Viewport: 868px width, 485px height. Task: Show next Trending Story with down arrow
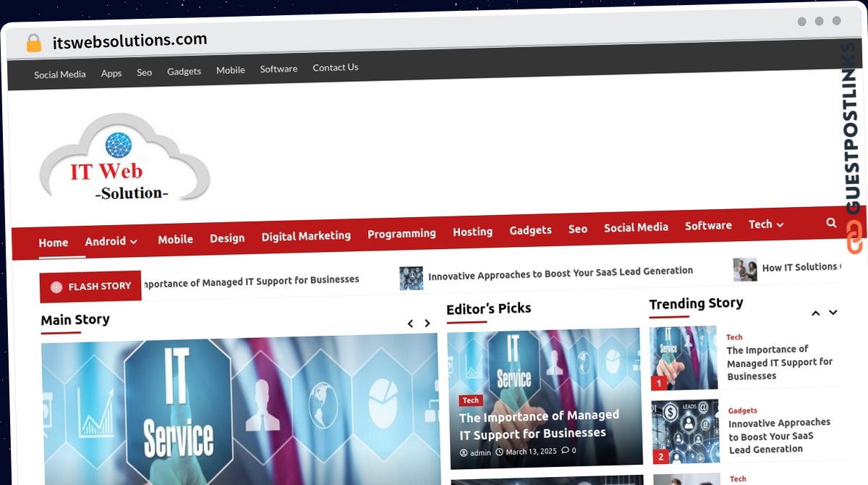click(x=833, y=312)
